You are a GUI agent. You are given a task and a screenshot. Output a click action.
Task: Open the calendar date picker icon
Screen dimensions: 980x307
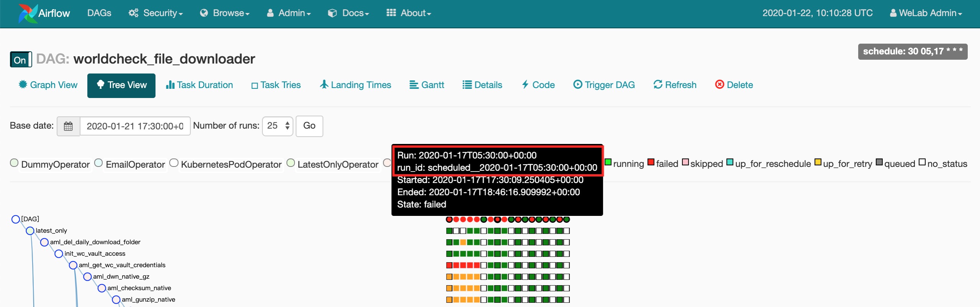[x=68, y=126]
